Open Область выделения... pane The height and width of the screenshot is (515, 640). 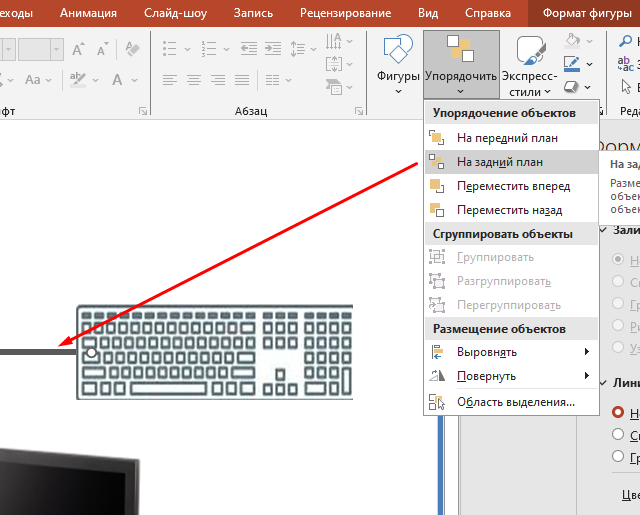(511, 402)
